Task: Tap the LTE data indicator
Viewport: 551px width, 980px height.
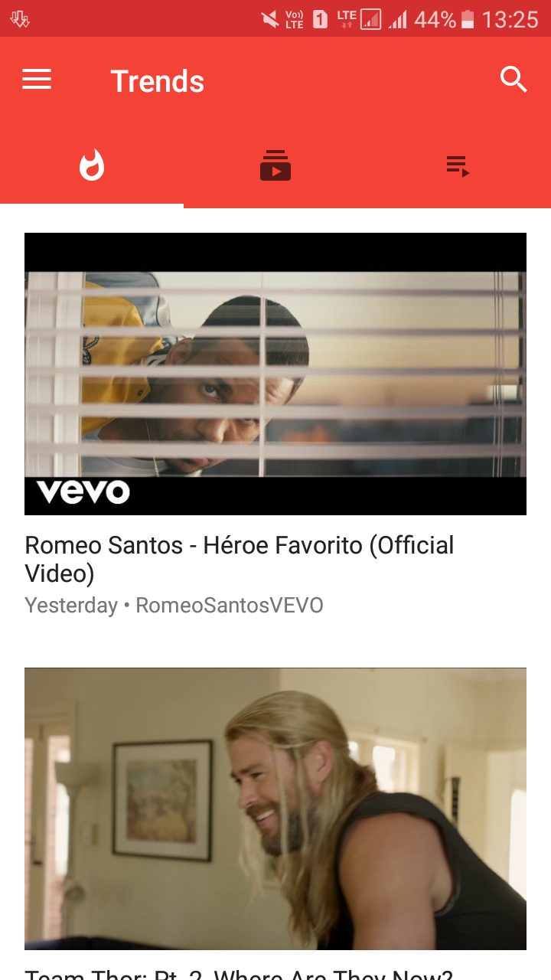Action: pyautogui.click(x=347, y=19)
